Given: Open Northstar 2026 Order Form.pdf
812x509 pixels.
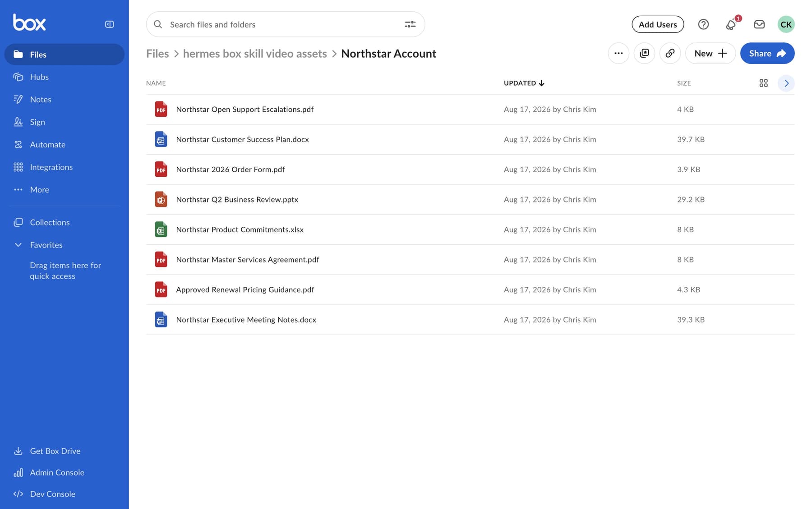Looking at the screenshot, I should tap(230, 170).
